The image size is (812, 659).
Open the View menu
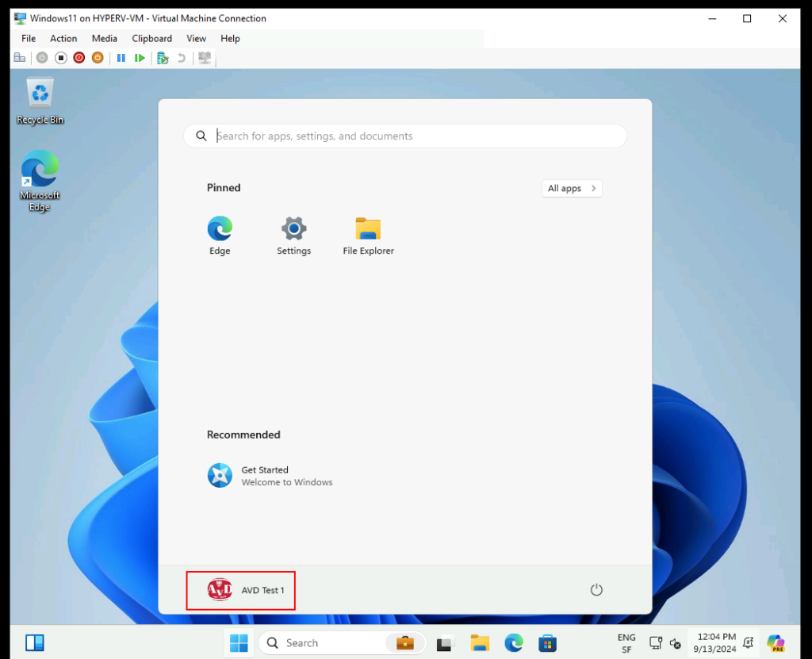click(x=197, y=38)
